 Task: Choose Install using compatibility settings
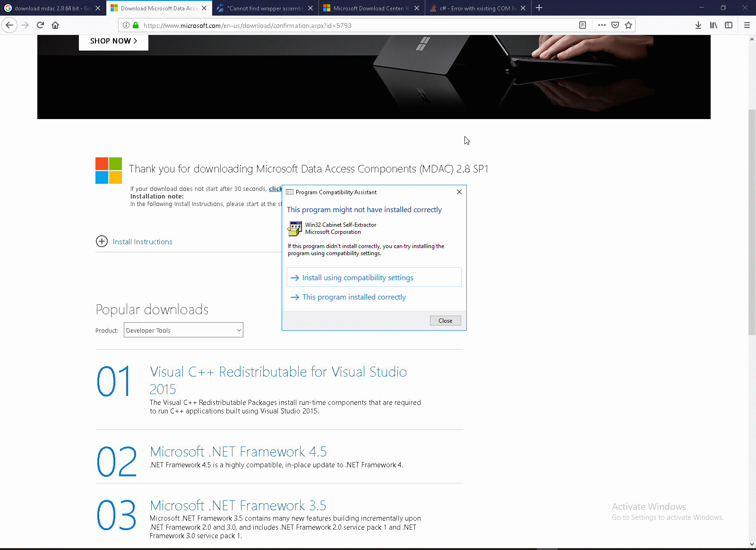coord(374,277)
